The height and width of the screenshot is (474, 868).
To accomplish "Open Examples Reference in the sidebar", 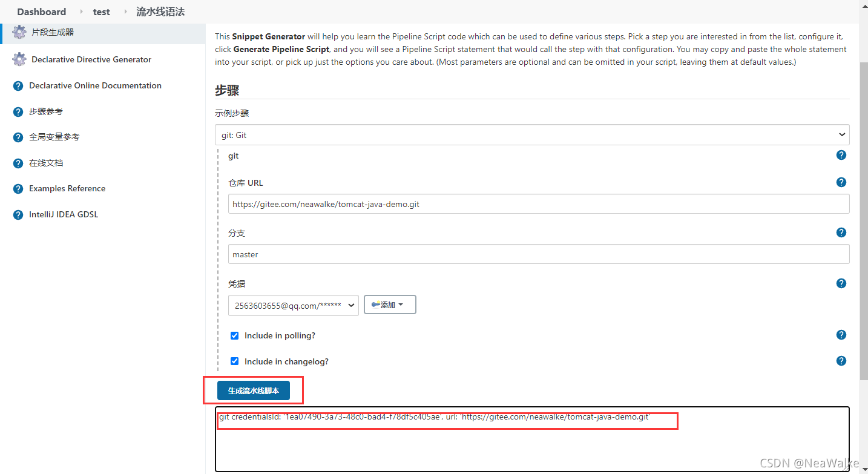I will pyautogui.click(x=67, y=189).
